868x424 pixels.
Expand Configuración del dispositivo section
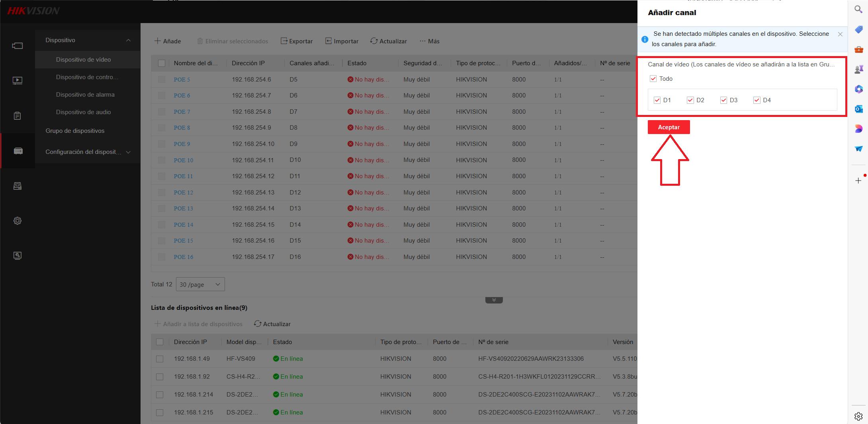(x=128, y=152)
